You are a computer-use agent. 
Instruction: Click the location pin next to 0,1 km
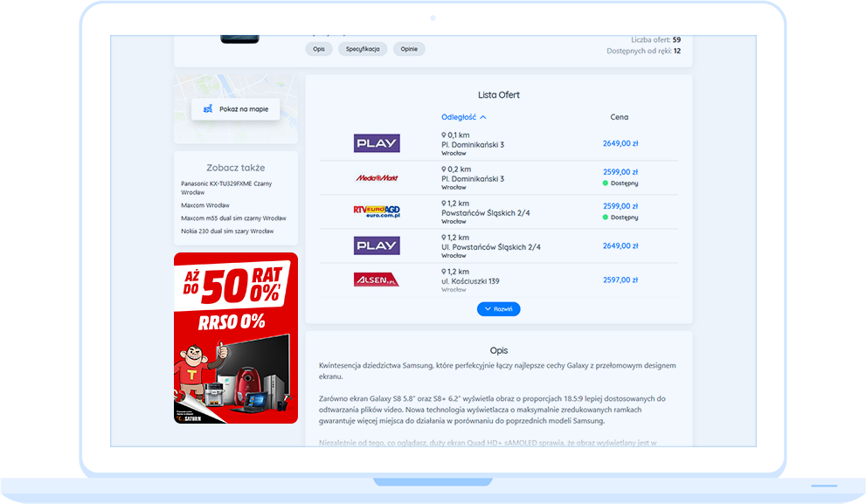(444, 135)
